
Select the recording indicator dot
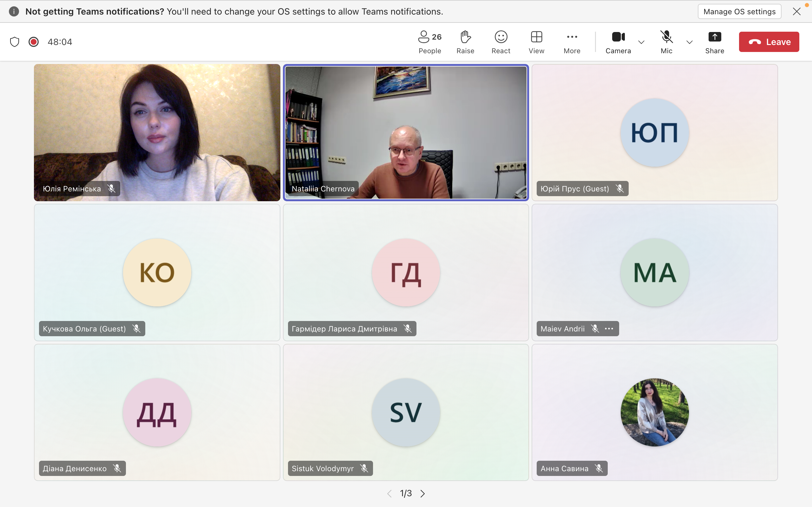(33, 42)
